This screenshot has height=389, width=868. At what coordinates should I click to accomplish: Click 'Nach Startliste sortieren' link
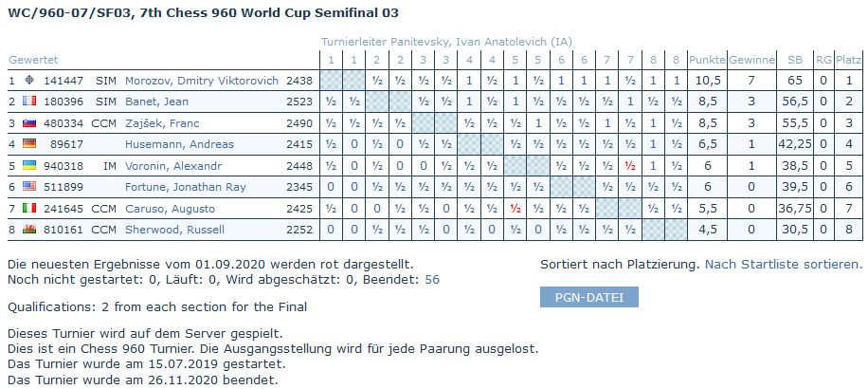pos(784,265)
